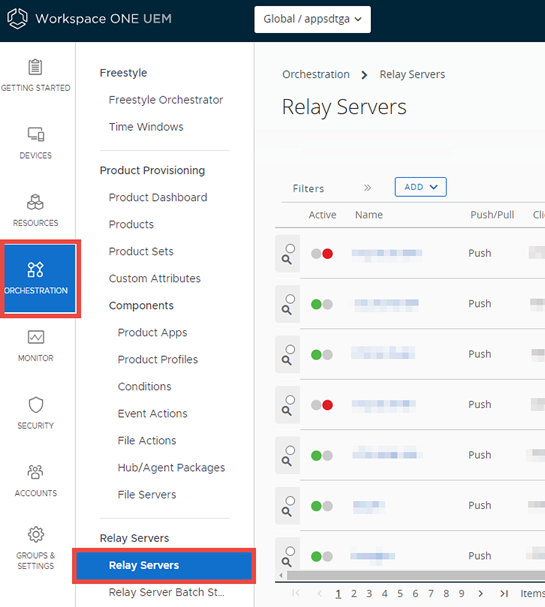Open Products menu item

point(131,224)
